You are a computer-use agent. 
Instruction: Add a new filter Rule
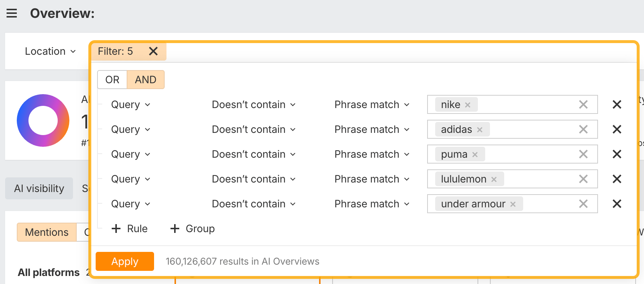(130, 229)
